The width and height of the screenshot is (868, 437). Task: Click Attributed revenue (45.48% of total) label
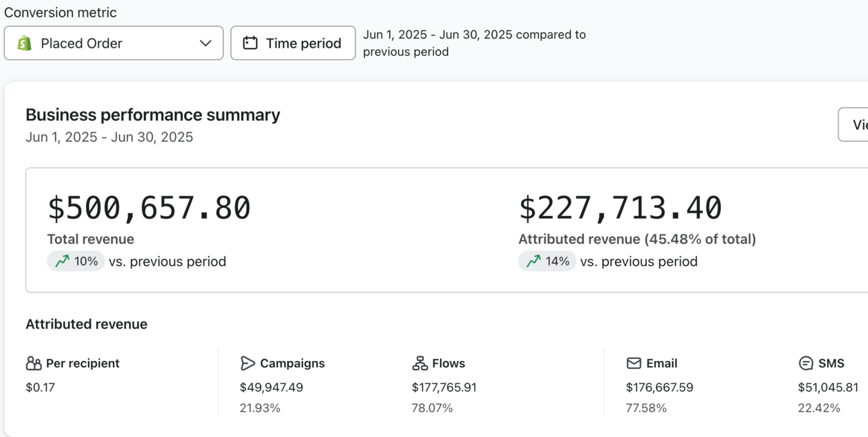pyautogui.click(x=637, y=239)
